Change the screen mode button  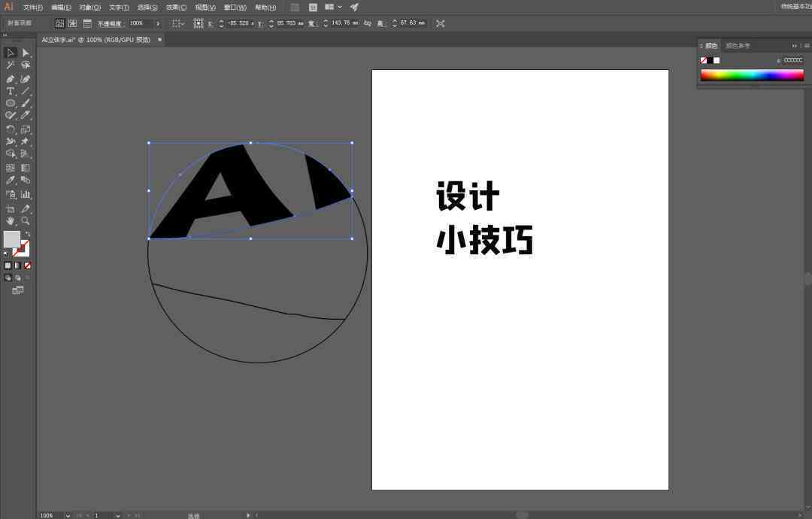17,290
